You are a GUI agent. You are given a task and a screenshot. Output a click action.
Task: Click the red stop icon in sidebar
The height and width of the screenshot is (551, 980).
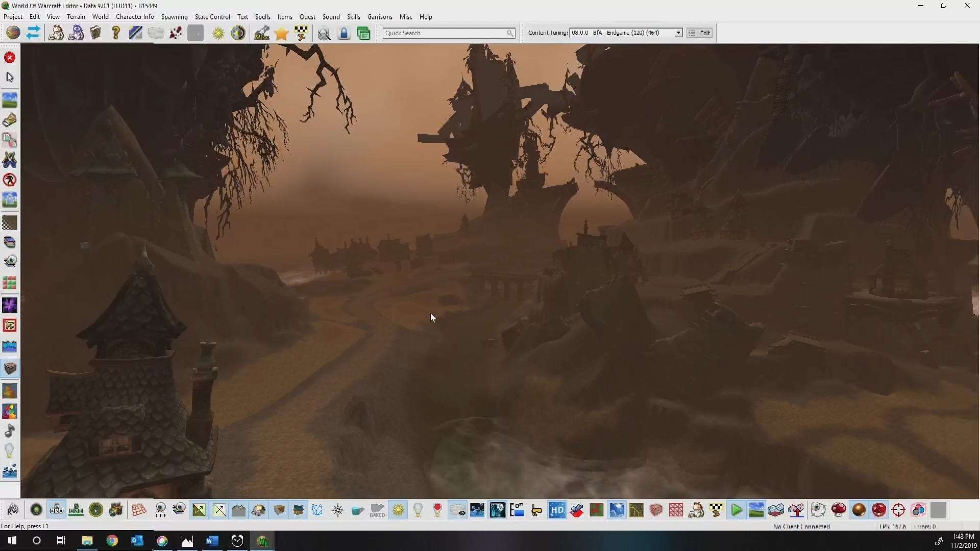(10, 58)
